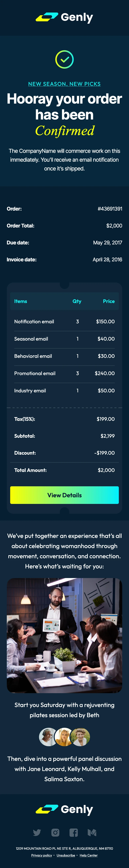
Task: Click the green checkmark confirmation icon
Action: tap(64, 59)
